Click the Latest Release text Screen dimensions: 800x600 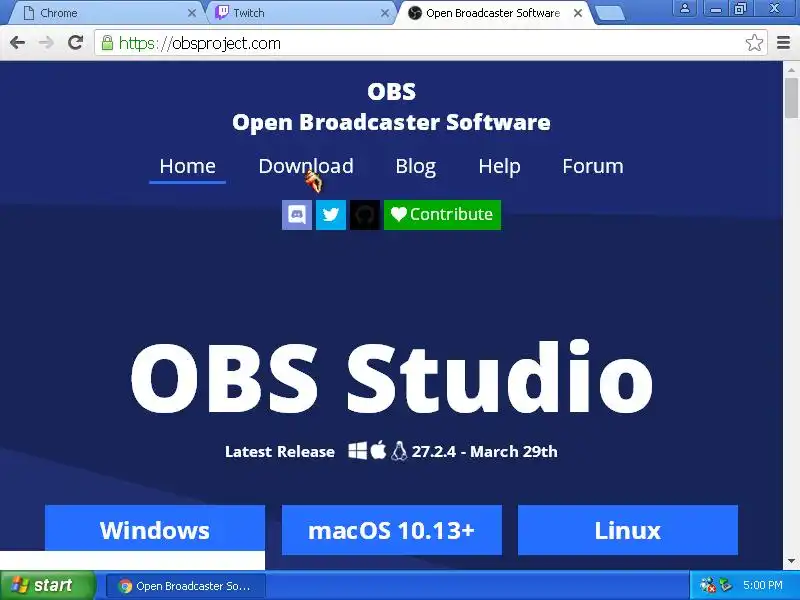[280, 452]
